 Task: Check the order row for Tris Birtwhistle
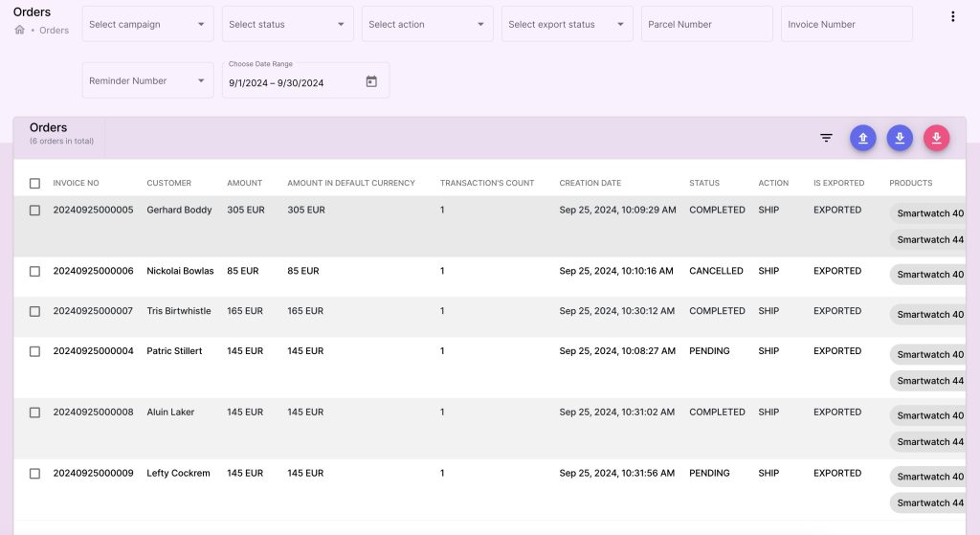34,312
